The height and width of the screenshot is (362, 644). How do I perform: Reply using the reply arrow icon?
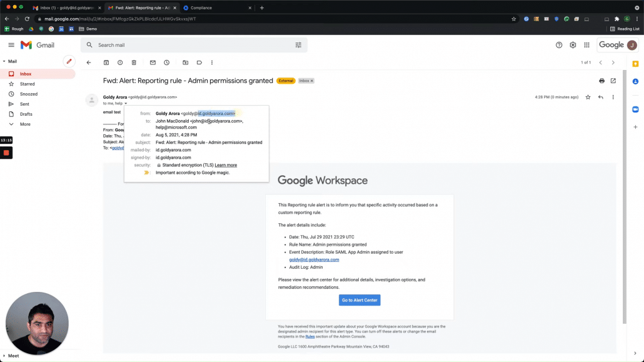click(601, 97)
